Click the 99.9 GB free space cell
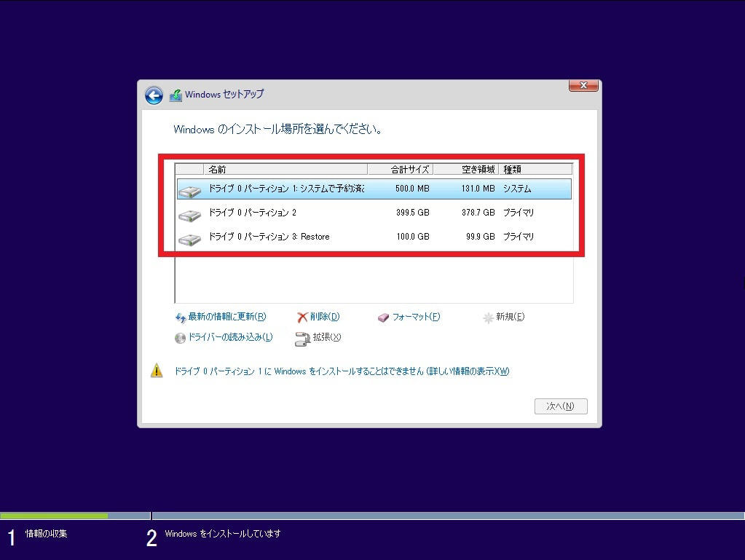 point(480,237)
